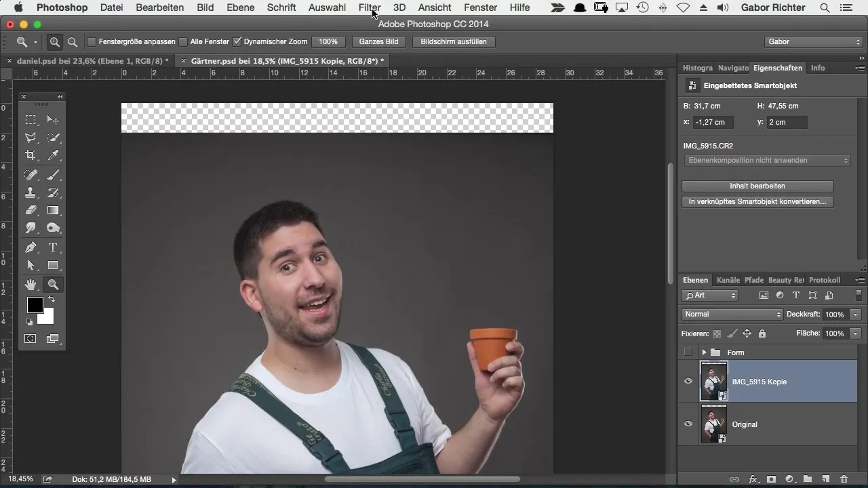Hide the IMG_5915 Kopie layer
This screenshot has height=488, width=868.
pos(688,381)
